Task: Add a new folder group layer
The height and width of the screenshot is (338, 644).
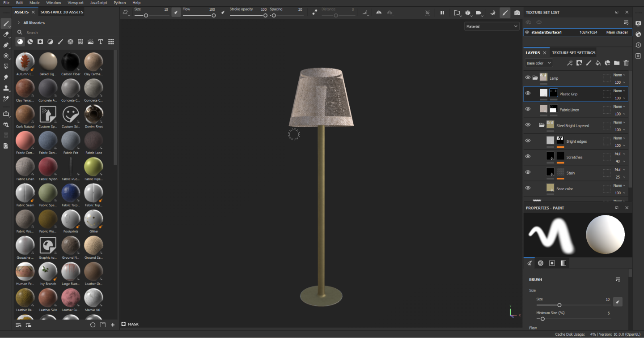Action: click(617, 63)
